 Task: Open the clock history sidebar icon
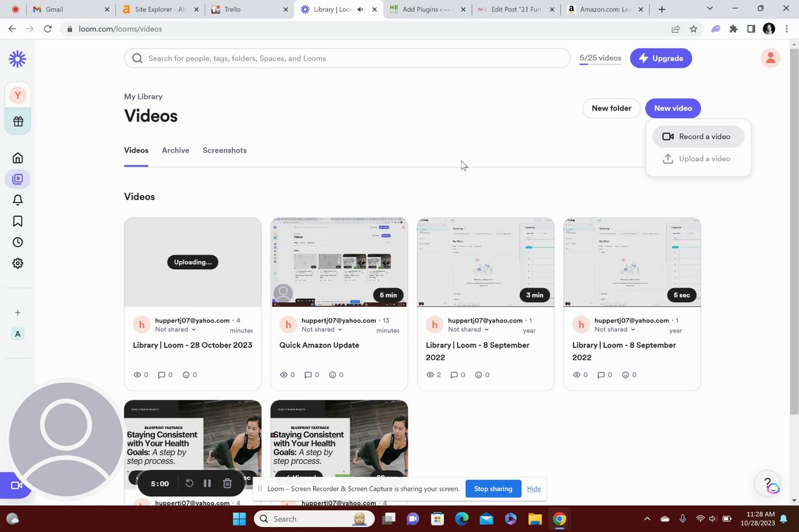(x=17, y=242)
